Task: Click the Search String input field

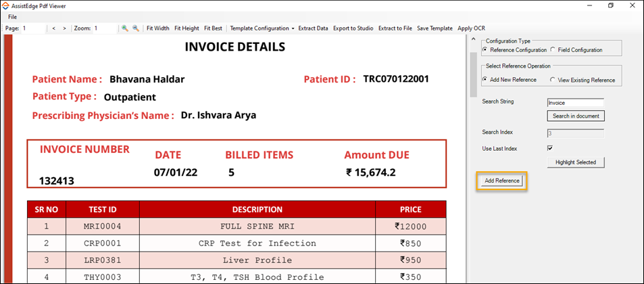Action: pos(576,103)
